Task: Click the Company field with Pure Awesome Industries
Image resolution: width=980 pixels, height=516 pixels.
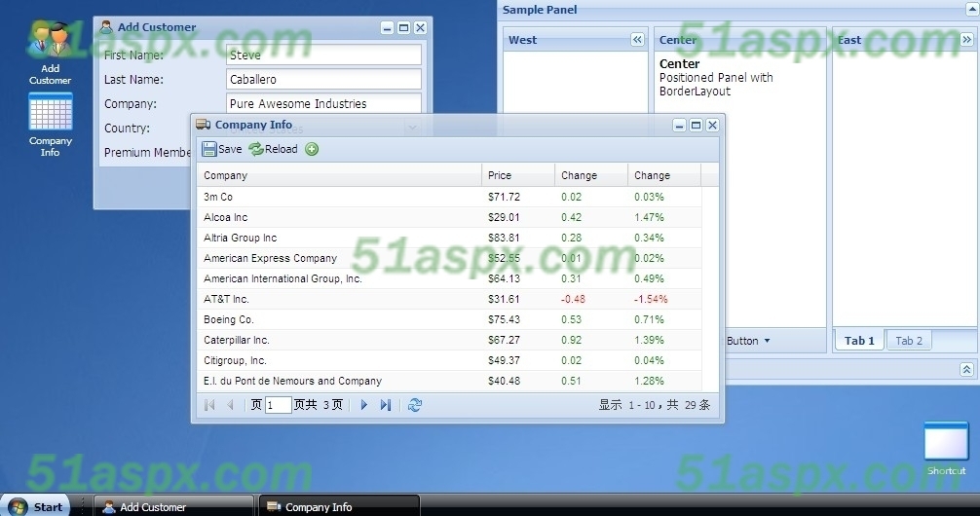Action: [323, 104]
